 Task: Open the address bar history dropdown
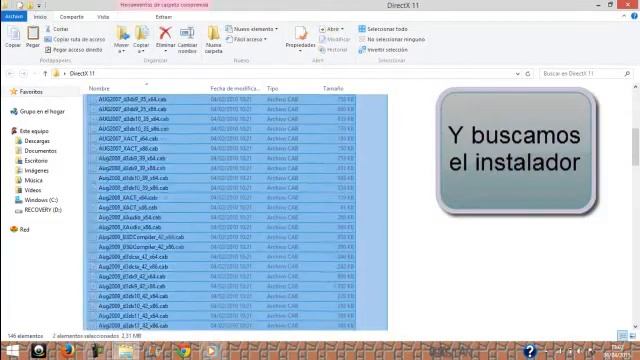pyautogui.click(x=518, y=73)
